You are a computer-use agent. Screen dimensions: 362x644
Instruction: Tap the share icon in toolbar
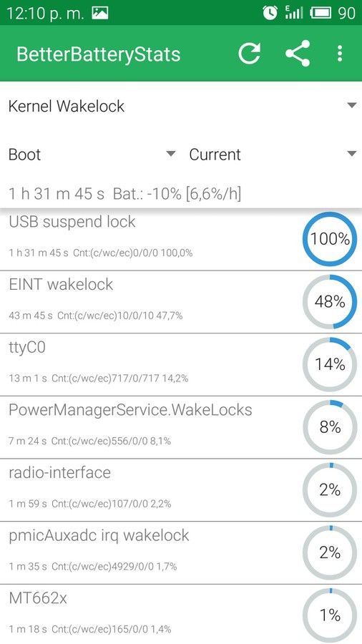coord(298,54)
